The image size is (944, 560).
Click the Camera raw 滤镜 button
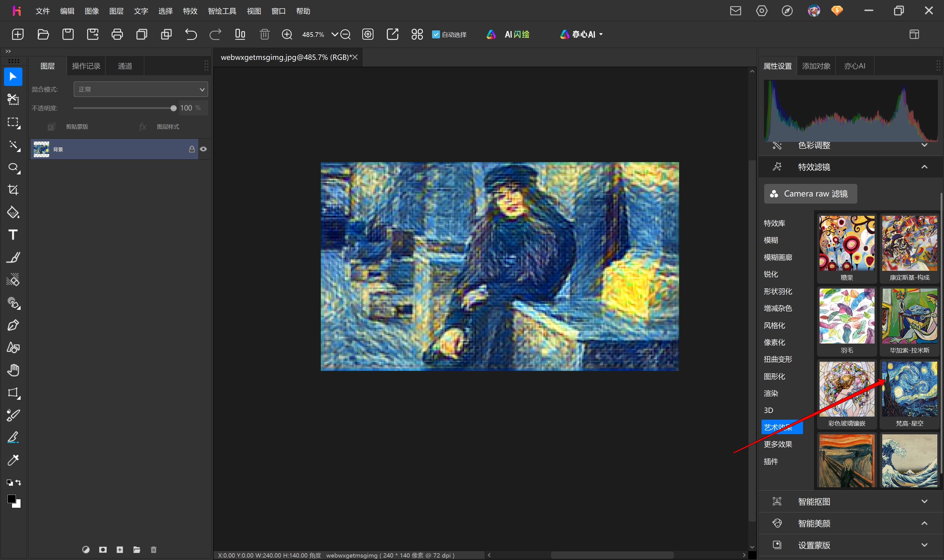coord(811,194)
